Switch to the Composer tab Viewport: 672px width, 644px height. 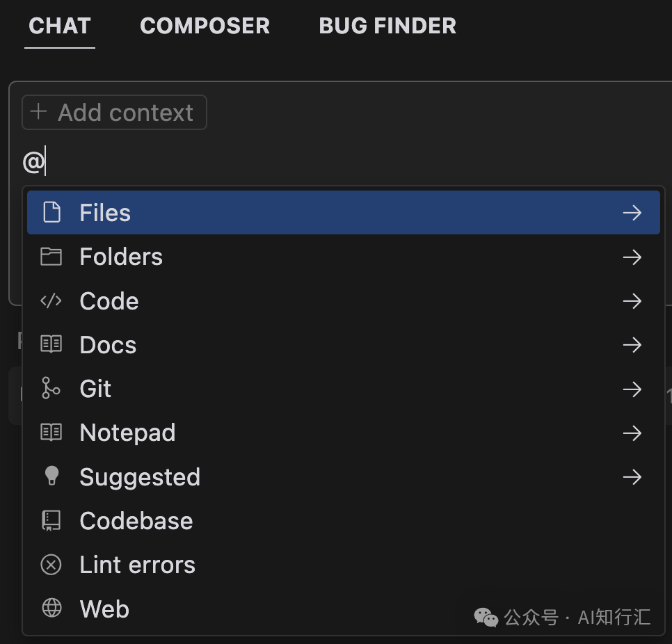pyautogui.click(x=205, y=26)
